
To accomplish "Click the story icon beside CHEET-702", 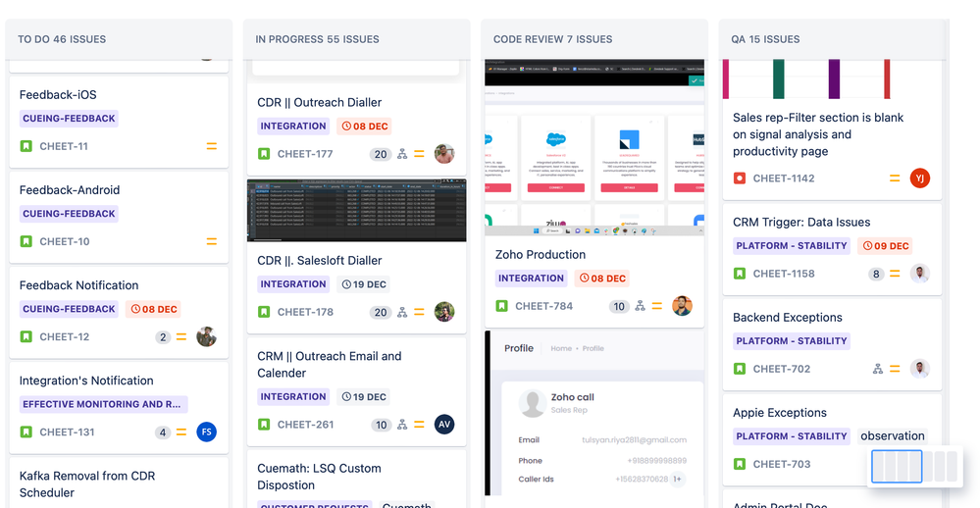I will (740, 369).
